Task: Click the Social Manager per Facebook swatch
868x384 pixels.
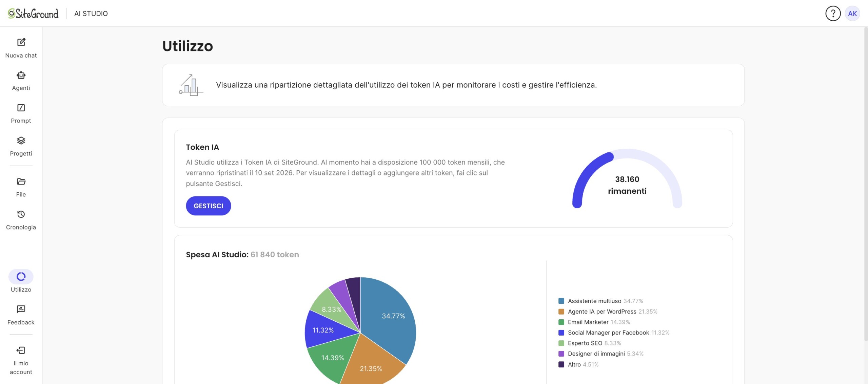Action: pyautogui.click(x=561, y=333)
